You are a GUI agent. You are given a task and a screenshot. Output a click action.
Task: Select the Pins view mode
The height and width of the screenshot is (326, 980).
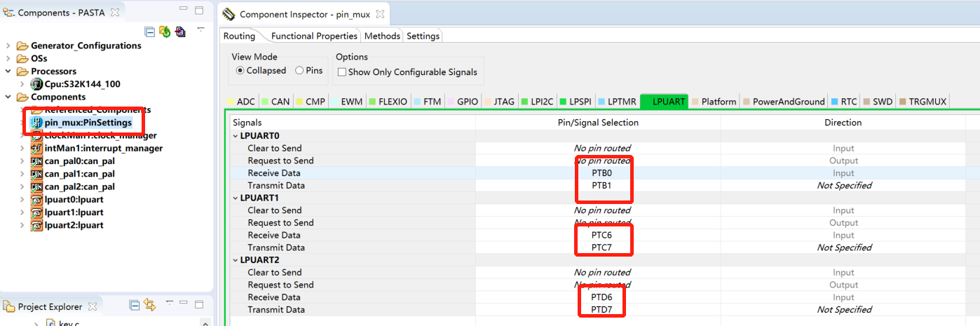coord(299,71)
